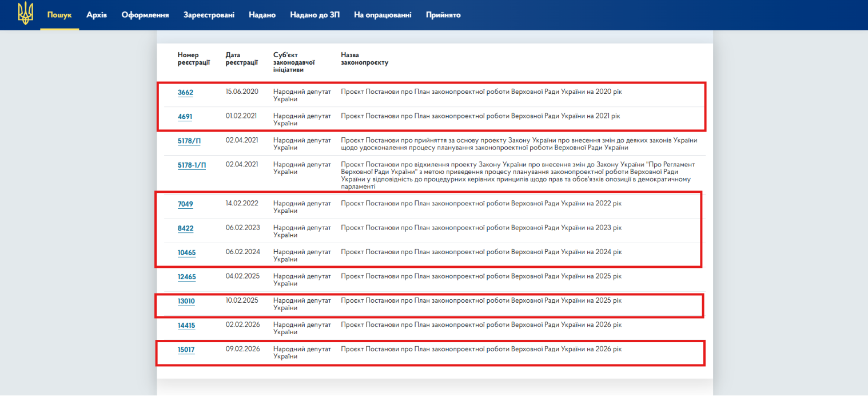Select the Надано tab

click(262, 15)
